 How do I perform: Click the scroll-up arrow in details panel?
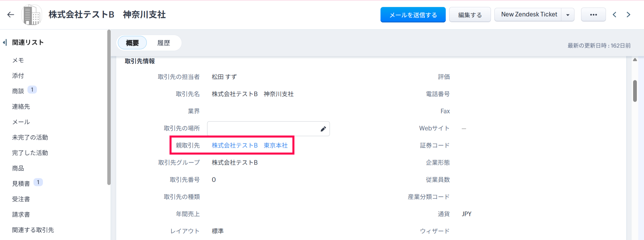click(x=635, y=60)
